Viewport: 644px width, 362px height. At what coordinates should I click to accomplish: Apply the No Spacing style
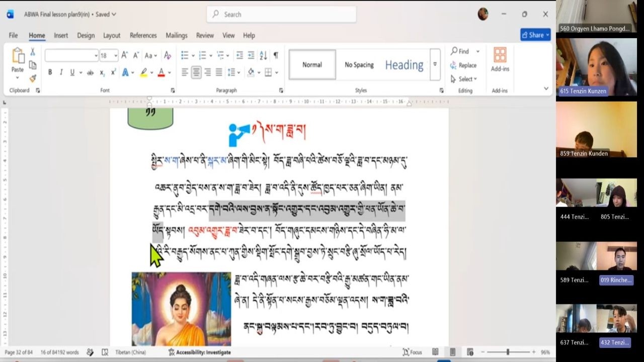(359, 64)
